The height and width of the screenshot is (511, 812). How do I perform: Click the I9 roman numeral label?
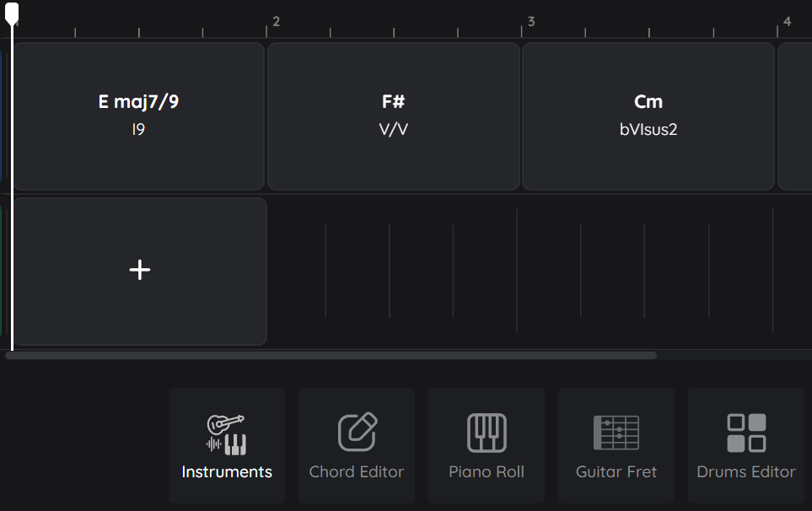click(x=138, y=129)
